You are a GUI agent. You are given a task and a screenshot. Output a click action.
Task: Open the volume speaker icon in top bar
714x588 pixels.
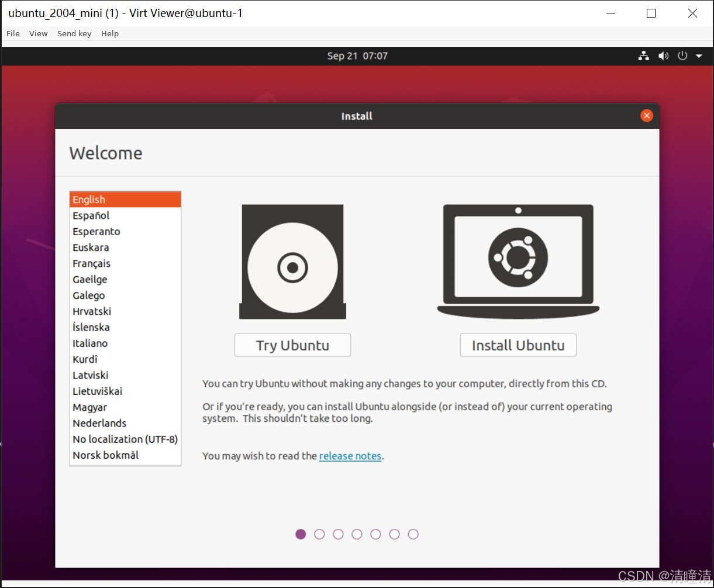tap(663, 56)
